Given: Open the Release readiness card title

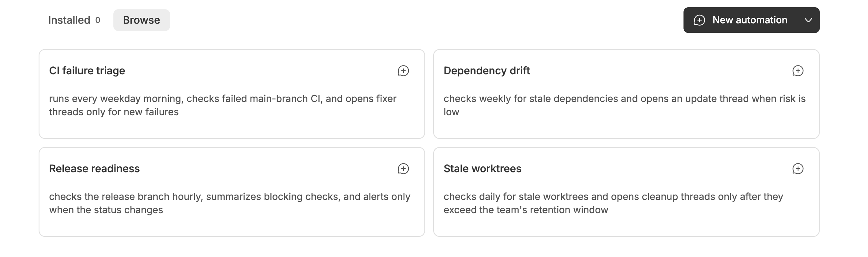Looking at the screenshot, I should (x=94, y=169).
